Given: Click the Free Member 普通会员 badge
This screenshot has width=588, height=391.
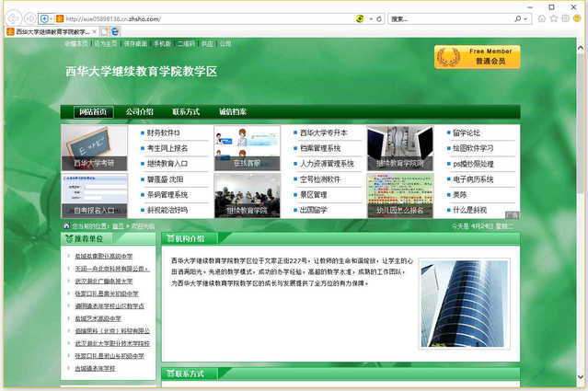Looking at the screenshot, I should point(470,57).
